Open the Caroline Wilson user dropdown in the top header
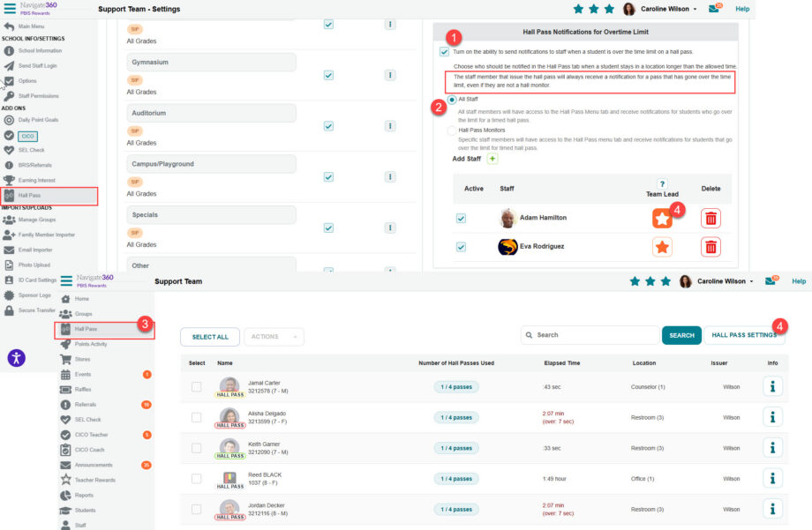The width and height of the screenshot is (812, 530). [x=668, y=9]
